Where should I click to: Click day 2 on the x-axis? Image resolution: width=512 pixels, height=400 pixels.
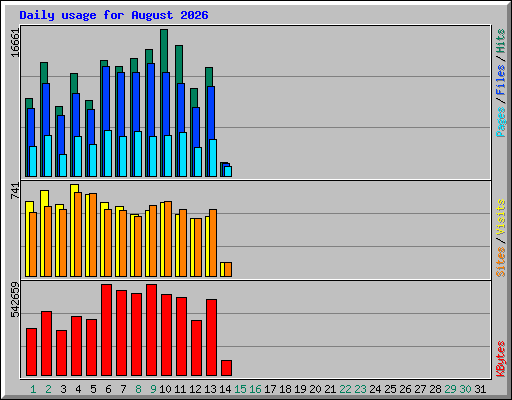pos(48,389)
